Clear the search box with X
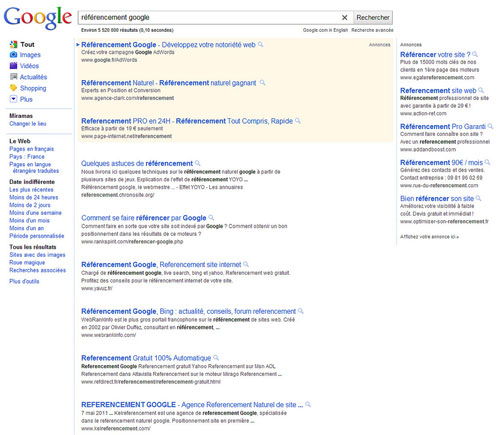Image resolution: width=500 pixels, height=435 pixels. click(x=345, y=17)
